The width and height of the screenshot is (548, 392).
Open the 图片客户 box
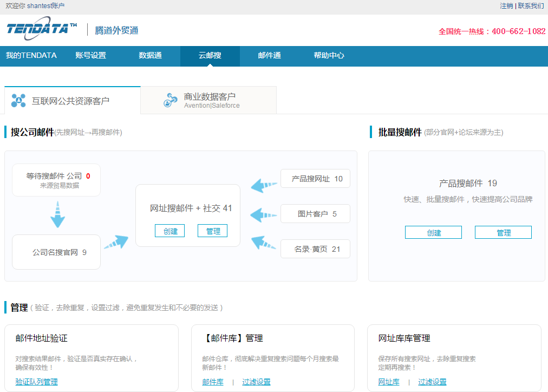pyautogui.click(x=315, y=214)
